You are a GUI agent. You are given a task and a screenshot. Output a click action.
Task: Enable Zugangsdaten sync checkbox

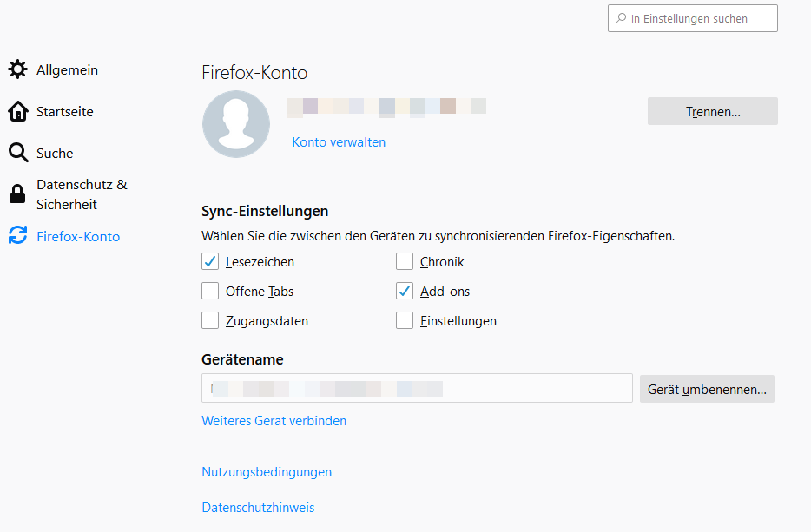click(x=210, y=321)
